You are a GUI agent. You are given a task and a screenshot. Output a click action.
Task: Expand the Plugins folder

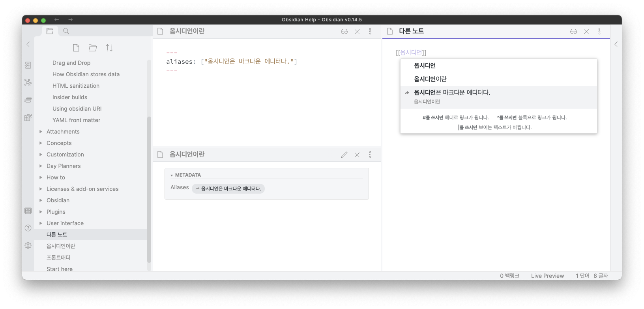(41, 212)
